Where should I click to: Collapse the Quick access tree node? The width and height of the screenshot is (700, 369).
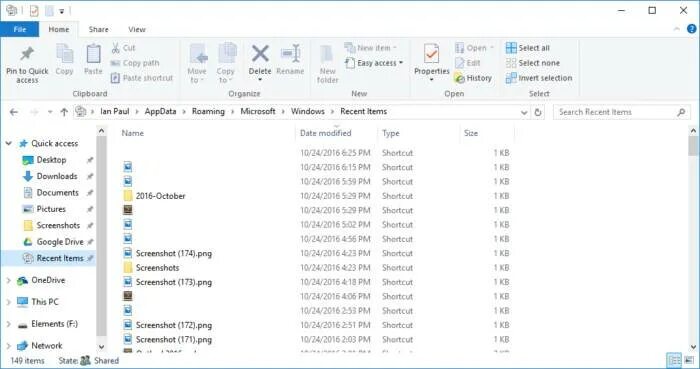(8, 143)
